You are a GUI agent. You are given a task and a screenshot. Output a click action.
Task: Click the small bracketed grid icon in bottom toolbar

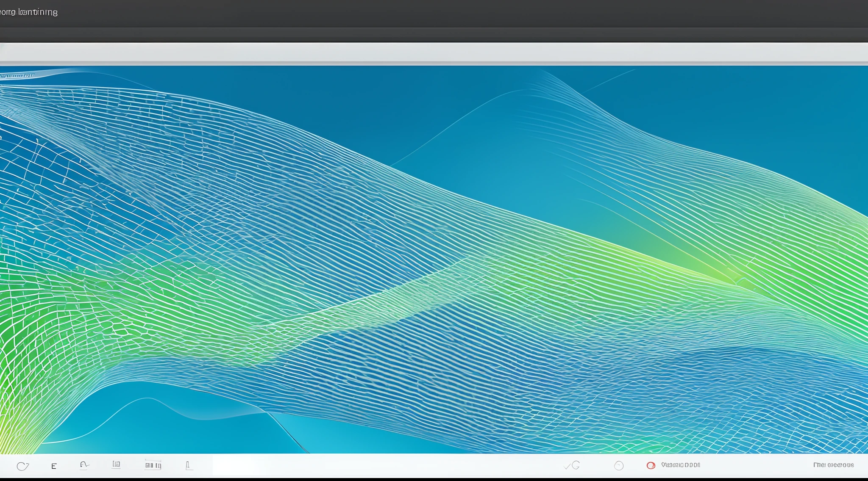116,465
